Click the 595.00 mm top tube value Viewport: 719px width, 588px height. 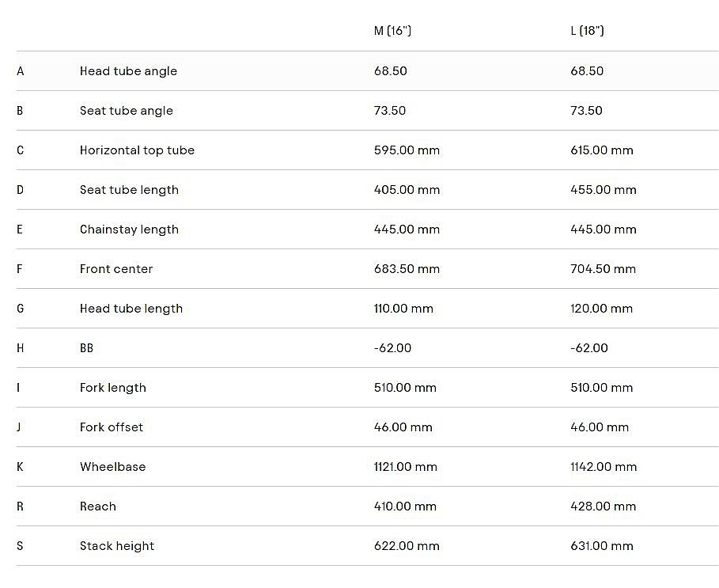tap(407, 150)
